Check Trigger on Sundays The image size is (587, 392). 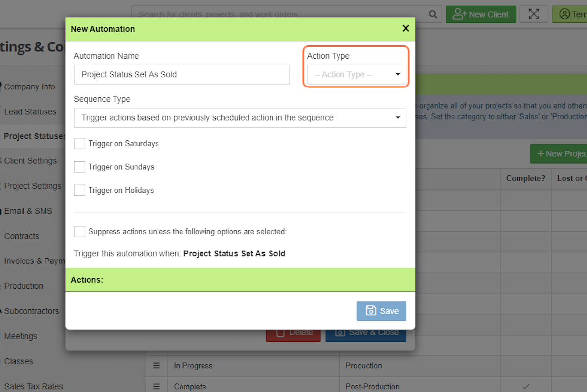tap(80, 167)
